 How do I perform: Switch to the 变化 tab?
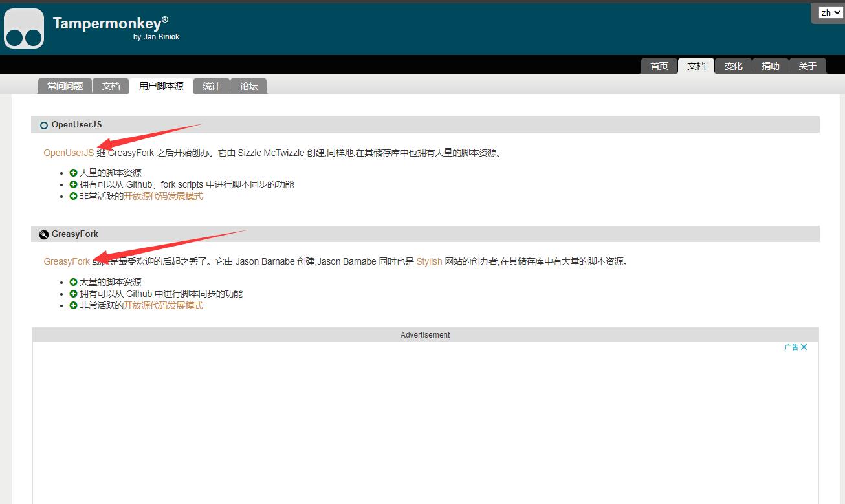click(733, 66)
